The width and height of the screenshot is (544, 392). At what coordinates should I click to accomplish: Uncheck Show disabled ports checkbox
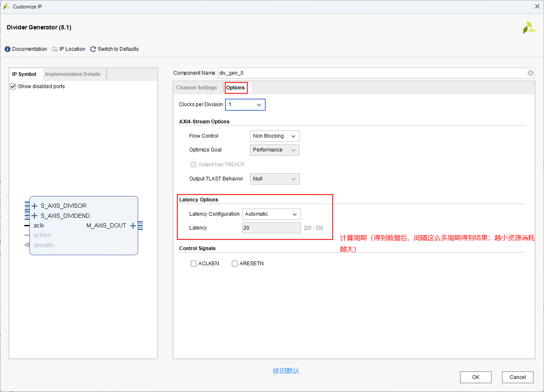(13, 86)
